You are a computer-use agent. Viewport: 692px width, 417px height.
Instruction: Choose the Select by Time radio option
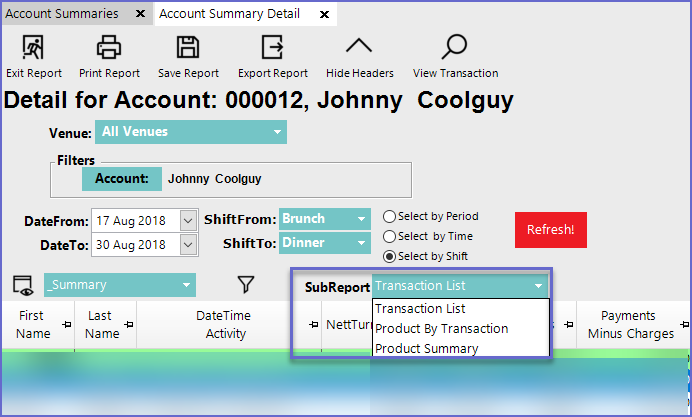(x=390, y=236)
